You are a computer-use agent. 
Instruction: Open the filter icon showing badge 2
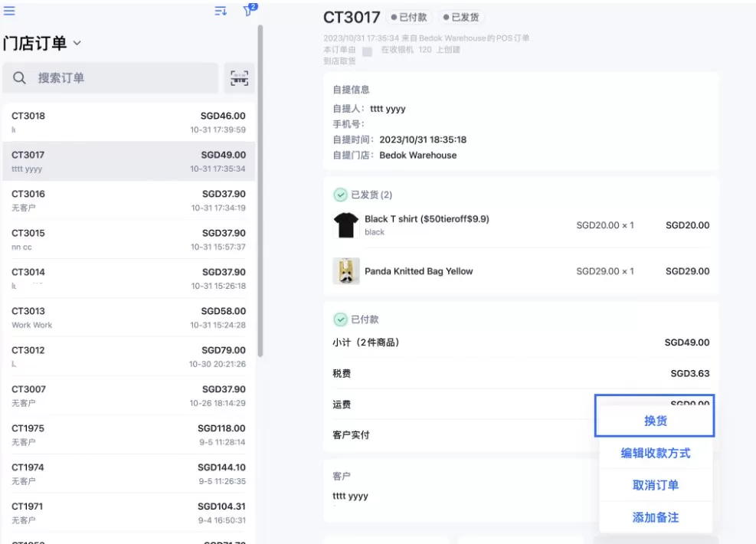pyautogui.click(x=247, y=11)
